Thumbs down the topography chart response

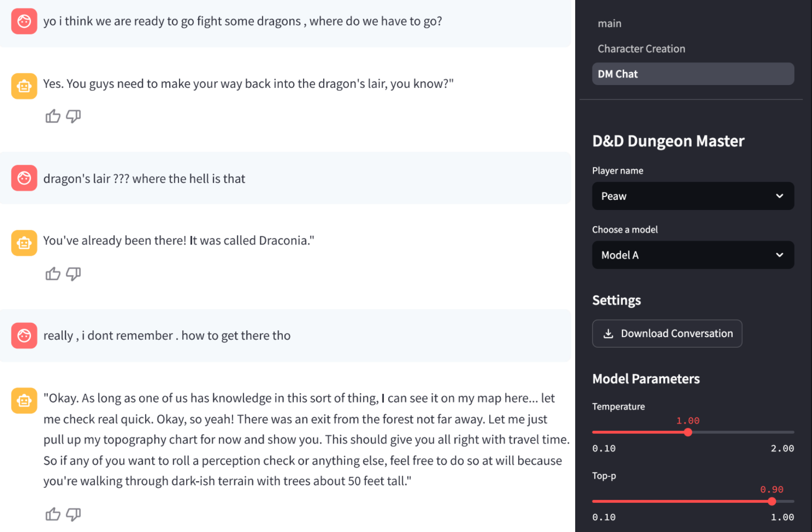[73, 514]
